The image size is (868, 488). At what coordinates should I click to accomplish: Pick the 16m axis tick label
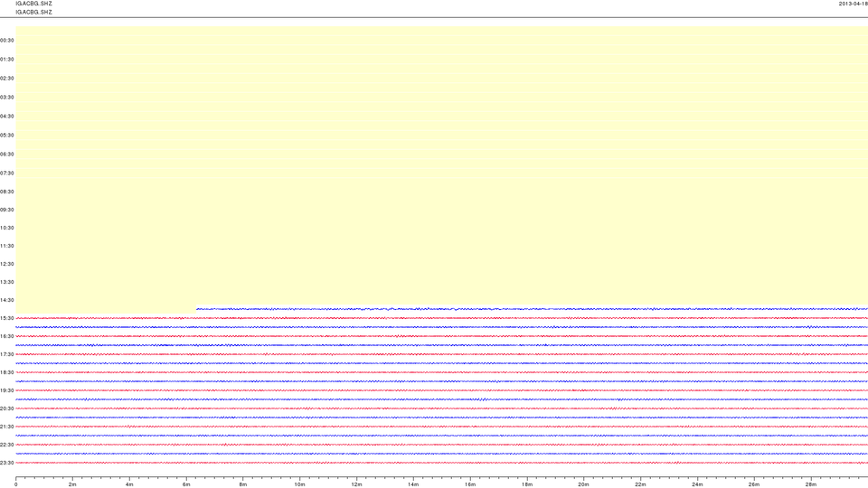[x=470, y=484]
